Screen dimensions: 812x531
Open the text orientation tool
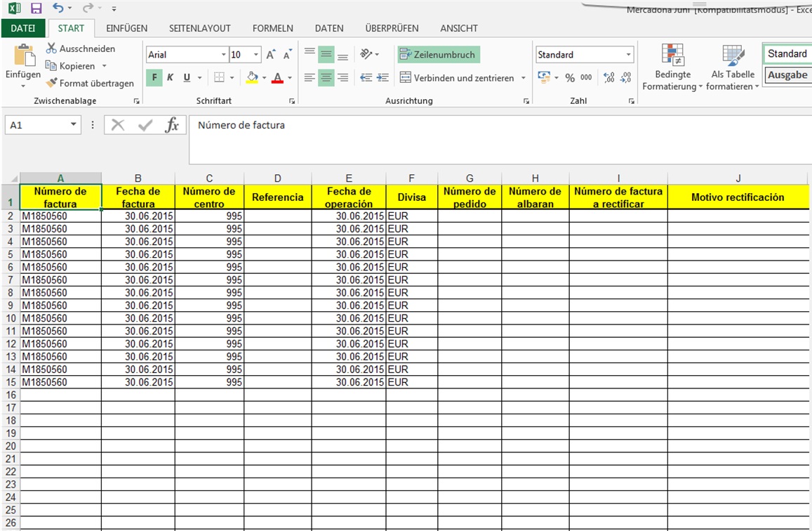pyautogui.click(x=366, y=54)
